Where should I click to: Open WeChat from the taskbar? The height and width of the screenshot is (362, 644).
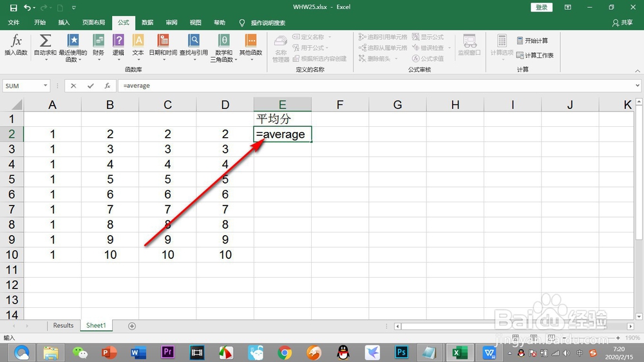[80, 352]
